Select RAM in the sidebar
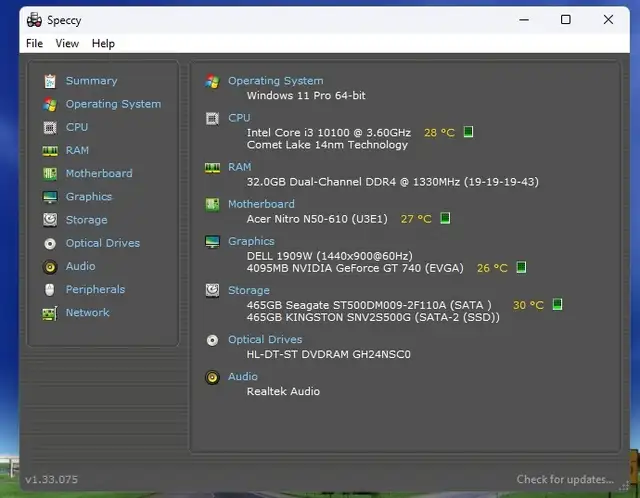 [x=77, y=150]
